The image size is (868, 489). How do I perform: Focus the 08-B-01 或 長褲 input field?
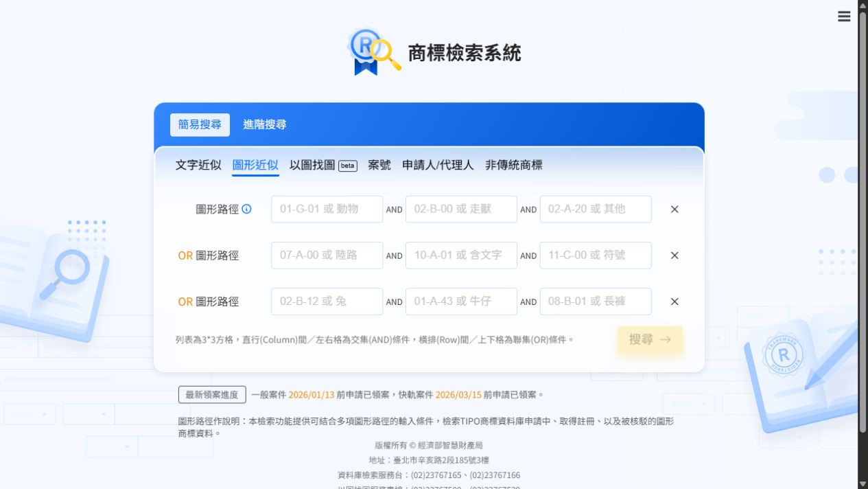(596, 301)
